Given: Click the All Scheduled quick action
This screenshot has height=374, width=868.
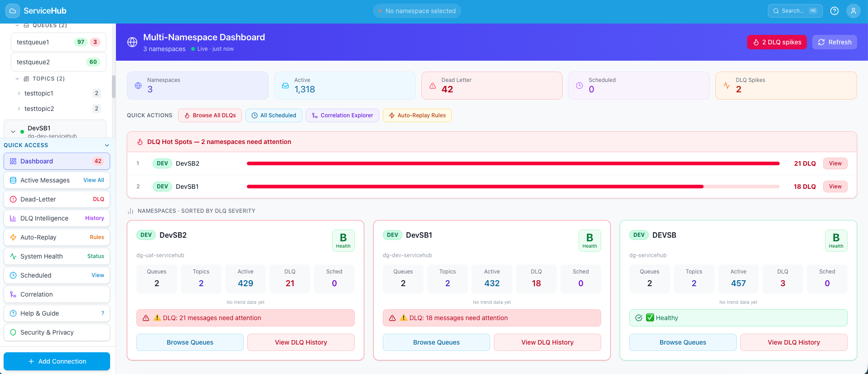Looking at the screenshot, I should point(274,115).
